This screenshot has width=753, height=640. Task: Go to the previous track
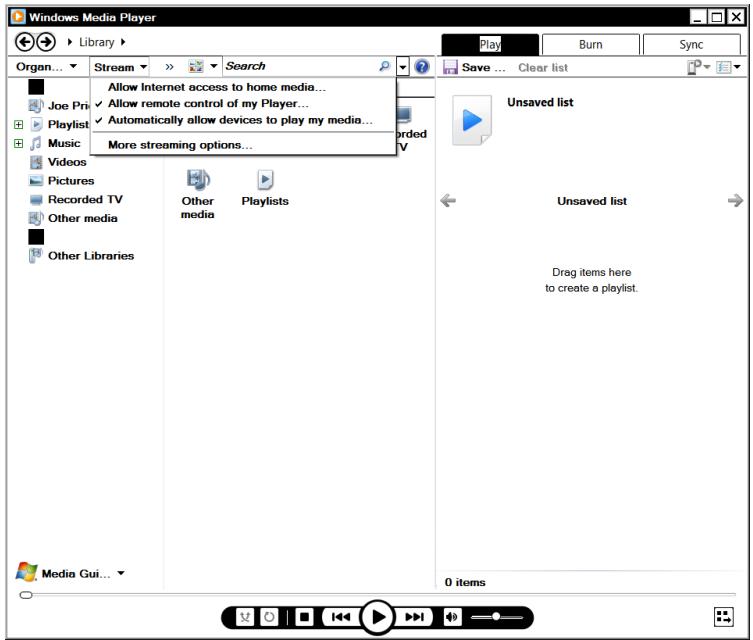(x=340, y=615)
